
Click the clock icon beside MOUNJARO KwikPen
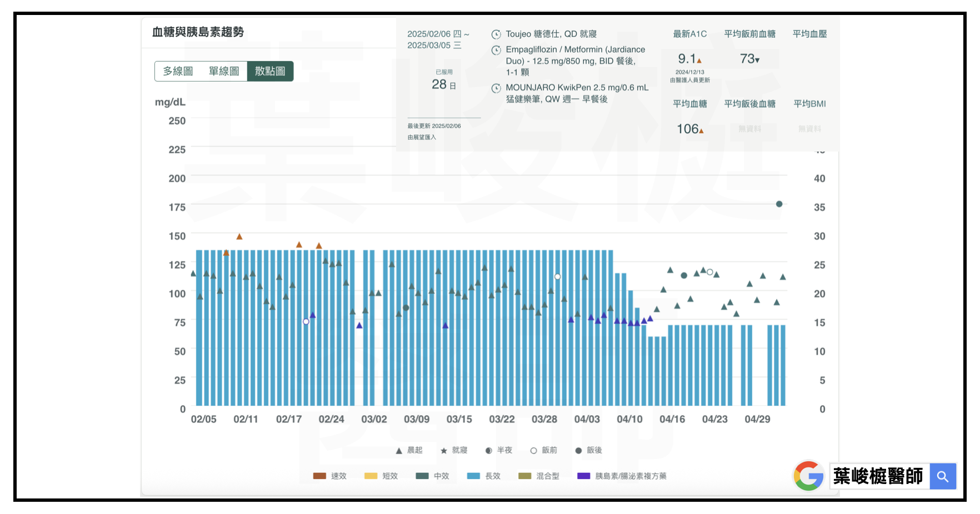(x=496, y=88)
